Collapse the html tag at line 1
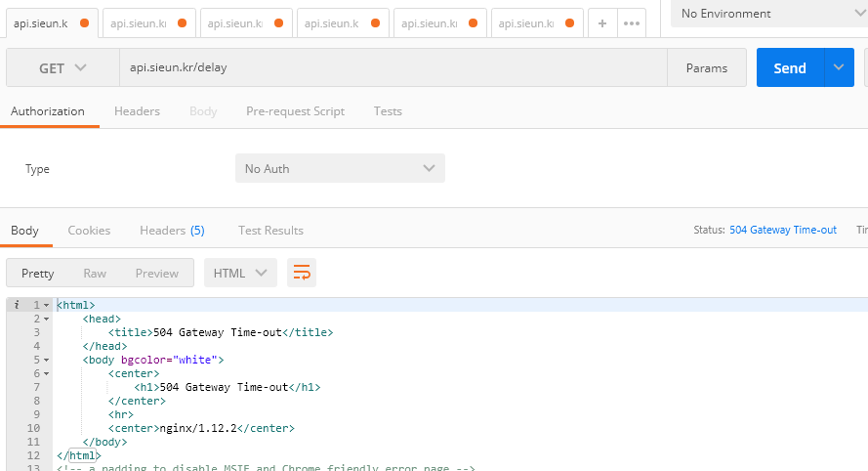The height and width of the screenshot is (471, 868). [47, 305]
